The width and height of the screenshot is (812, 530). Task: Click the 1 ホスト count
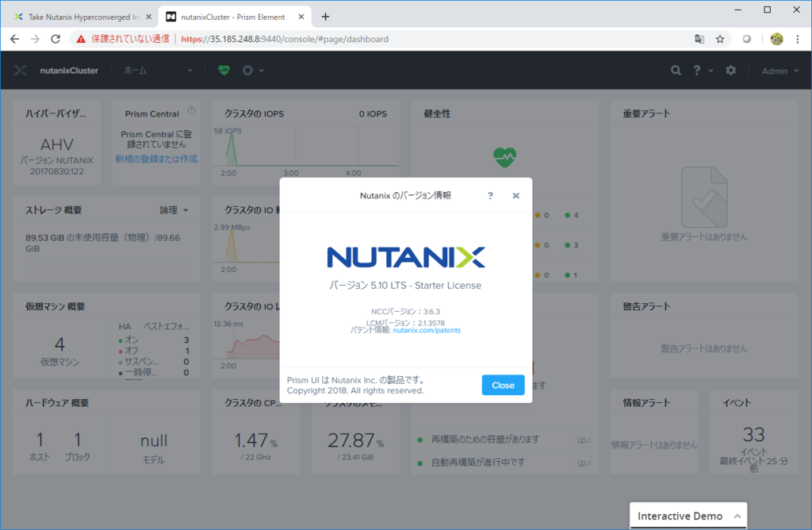(40, 440)
